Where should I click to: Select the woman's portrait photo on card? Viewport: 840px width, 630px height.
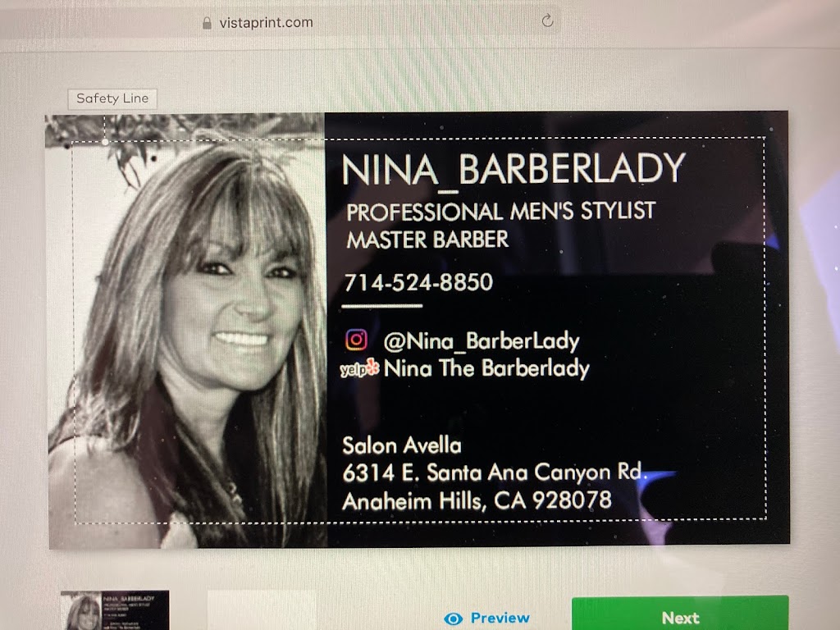point(186,331)
